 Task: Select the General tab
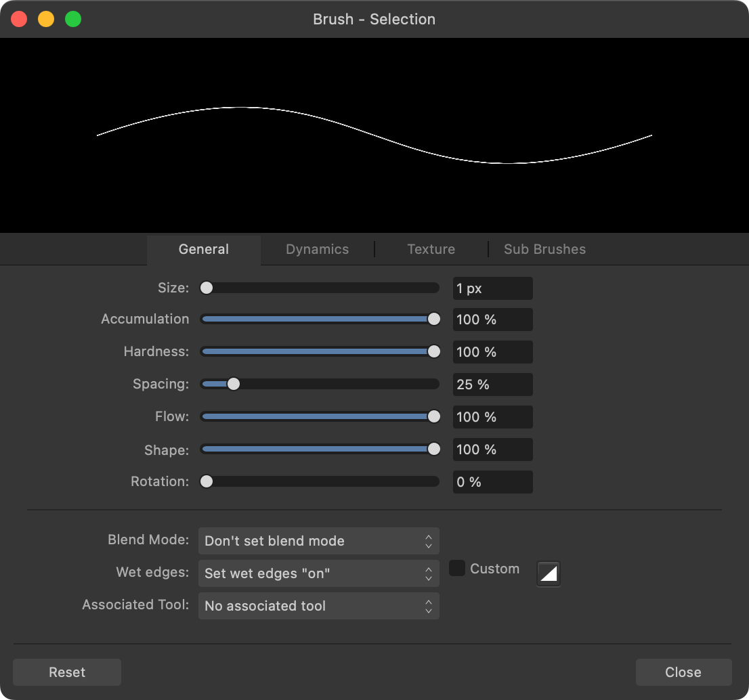pyautogui.click(x=203, y=249)
